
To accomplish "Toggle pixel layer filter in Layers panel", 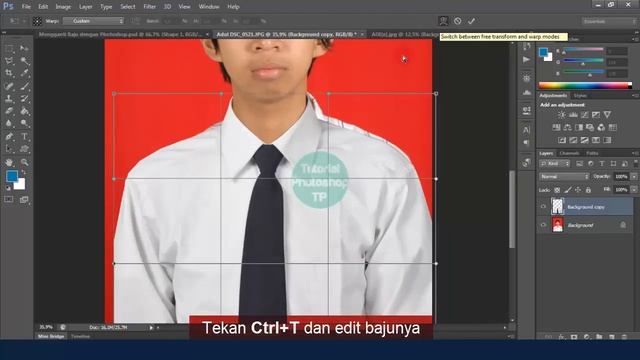I will [x=580, y=164].
